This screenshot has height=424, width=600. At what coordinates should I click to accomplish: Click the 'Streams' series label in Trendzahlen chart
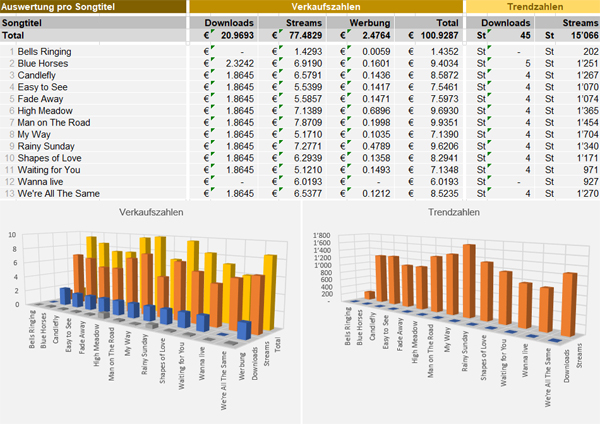click(x=579, y=356)
